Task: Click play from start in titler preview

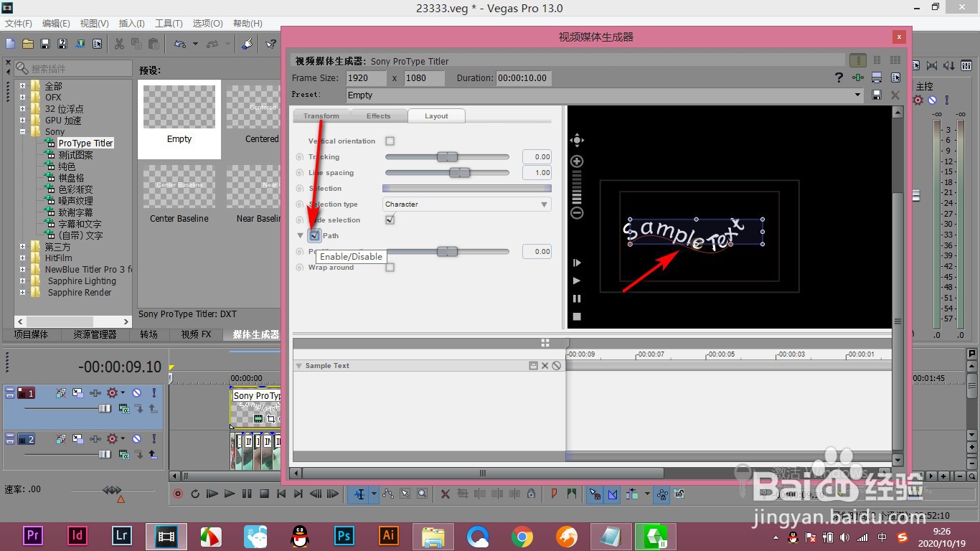Action: pyautogui.click(x=577, y=263)
